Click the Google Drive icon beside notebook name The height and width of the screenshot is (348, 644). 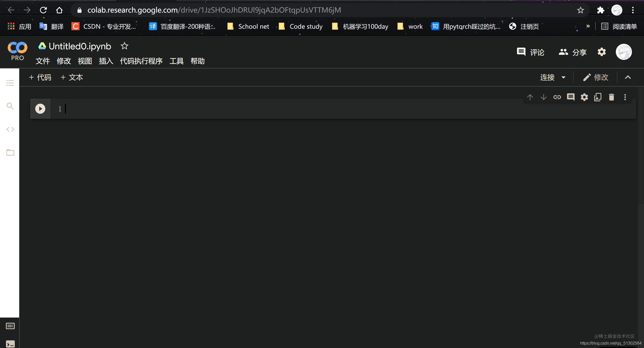(42, 46)
